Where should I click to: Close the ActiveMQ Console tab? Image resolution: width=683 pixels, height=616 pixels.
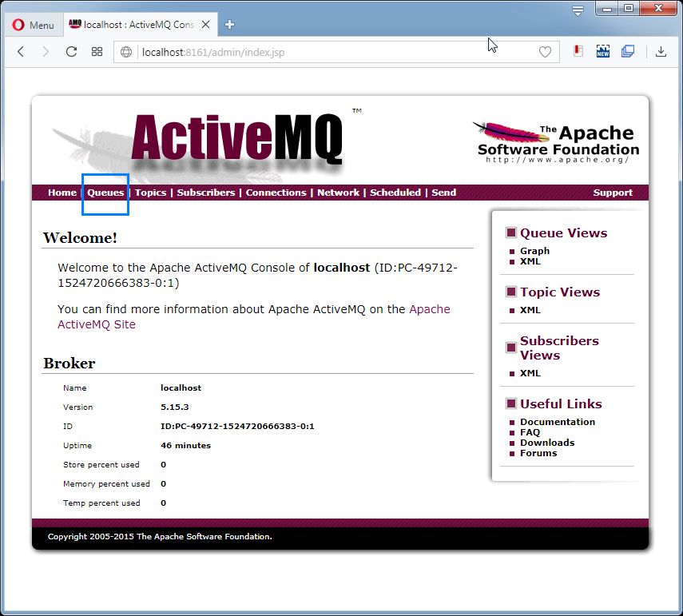coord(206,25)
